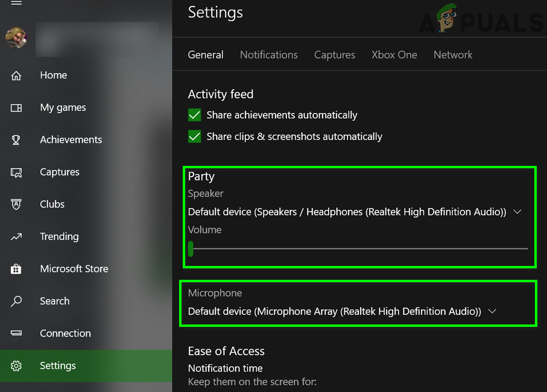
Task: Toggle Share clips & screenshots automatically
Action: tap(195, 137)
